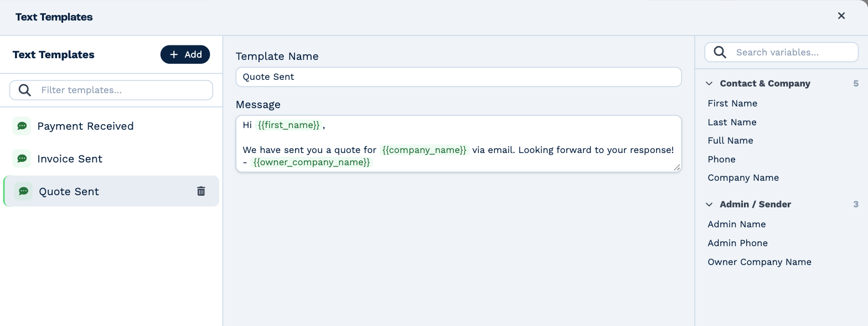Delete the Quote Sent template via trash icon
The height and width of the screenshot is (326, 868).
click(201, 191)
